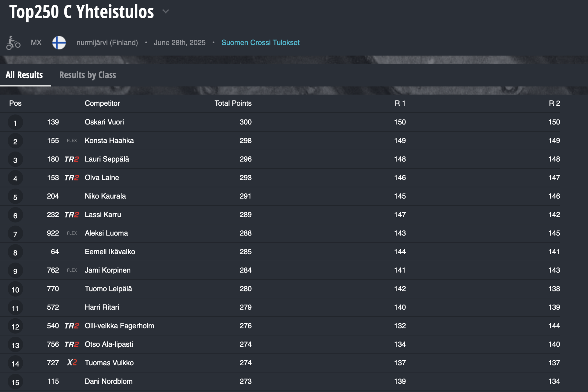Click the TR2 logo beside Lassi Karru

[72, 215]
